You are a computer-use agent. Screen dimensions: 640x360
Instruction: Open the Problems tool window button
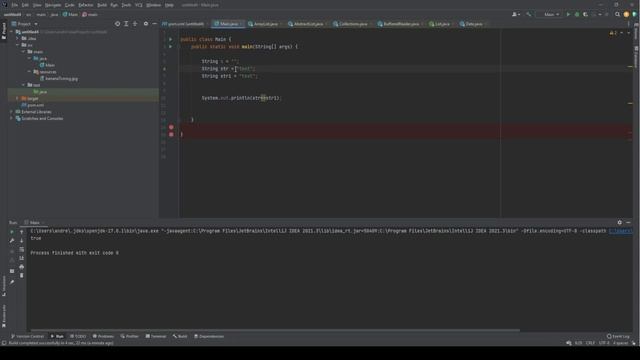tap(103, 336)
